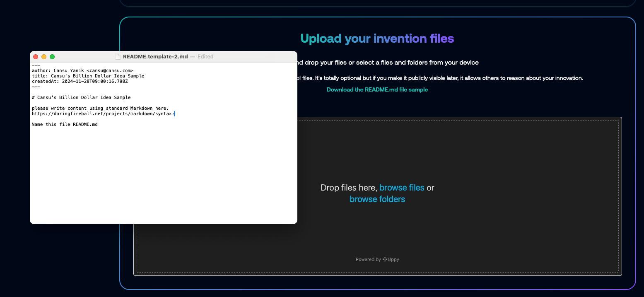Place cursor on the author line

coord(82,71)
